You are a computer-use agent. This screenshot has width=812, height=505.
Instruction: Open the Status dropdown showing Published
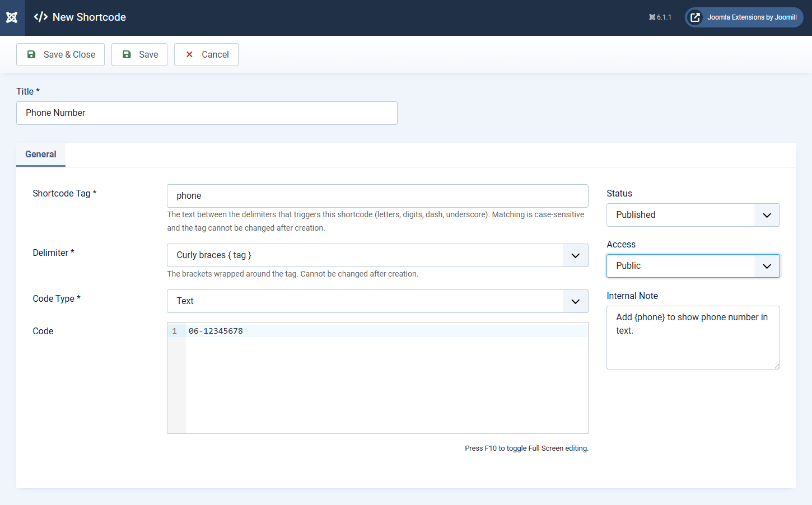693,215
